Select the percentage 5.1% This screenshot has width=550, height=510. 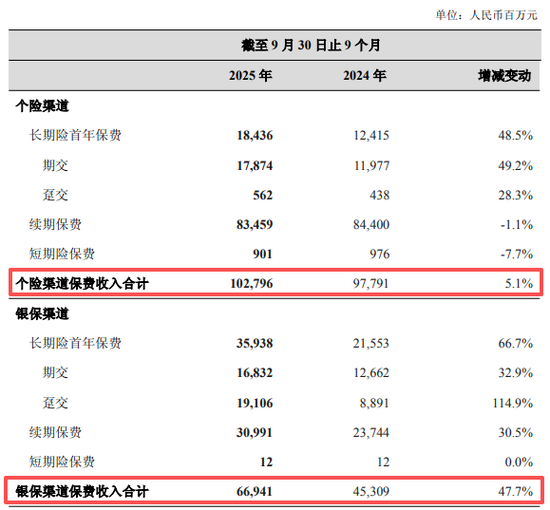coord(519,284)
